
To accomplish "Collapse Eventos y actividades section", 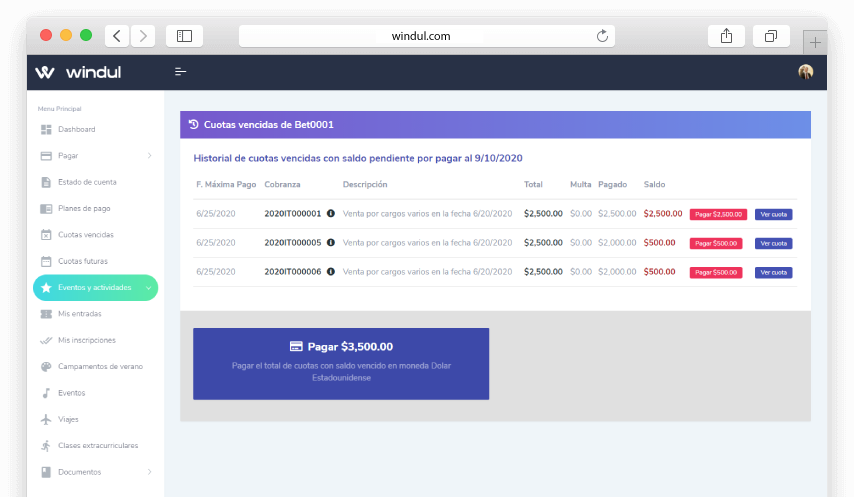I will pos(149,288).
